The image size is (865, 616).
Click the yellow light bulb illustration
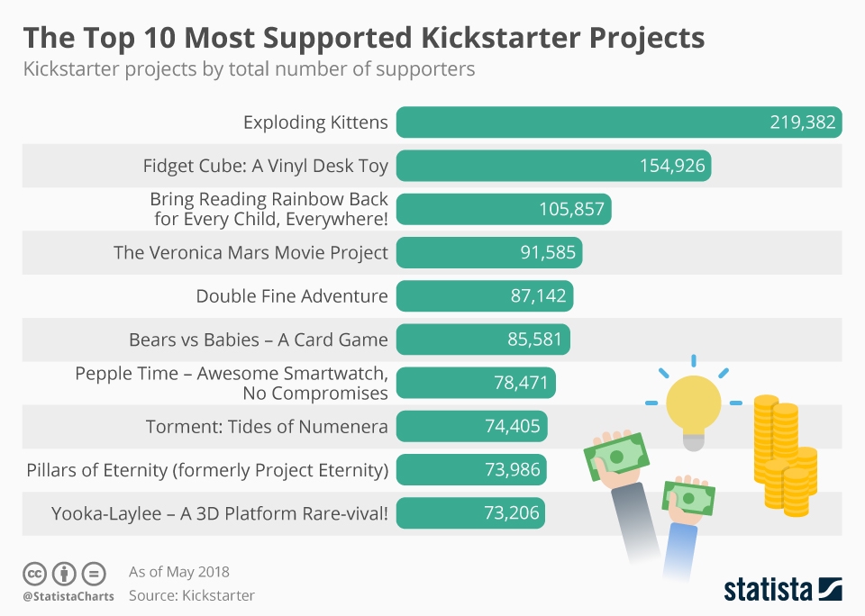coord(692,410)
